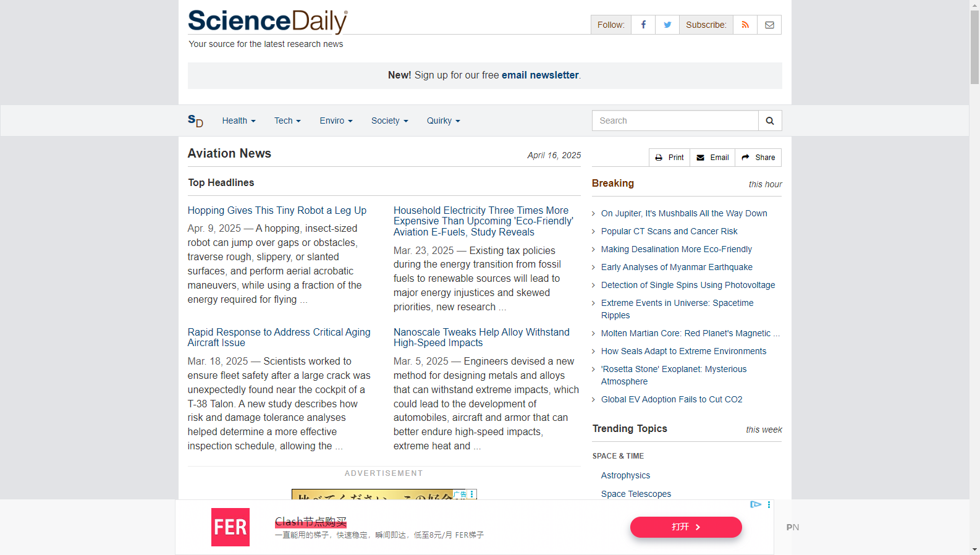The image size is (980, 555).
Task: Click the magnifying glass search button
Action: [770, 121]
